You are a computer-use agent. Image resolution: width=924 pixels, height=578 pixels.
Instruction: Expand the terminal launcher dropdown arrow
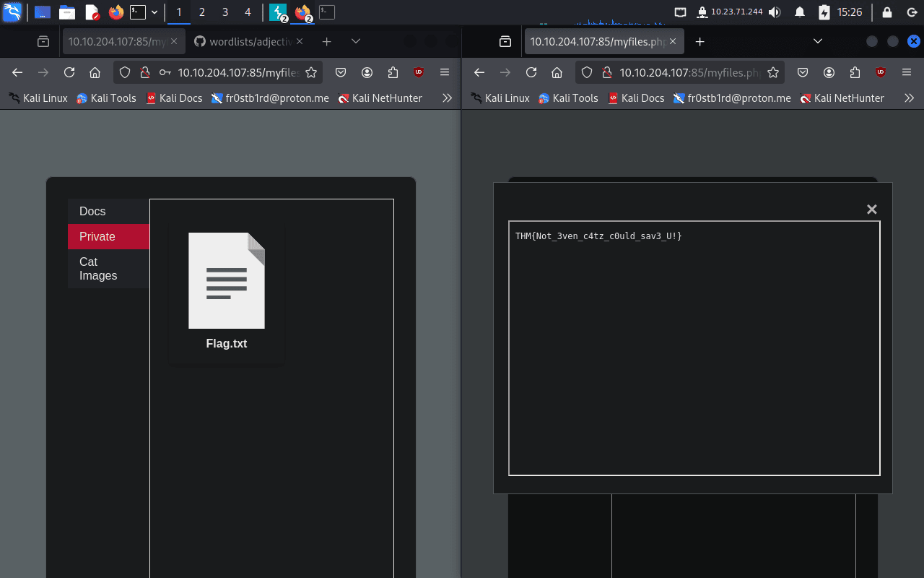[154, 12]
